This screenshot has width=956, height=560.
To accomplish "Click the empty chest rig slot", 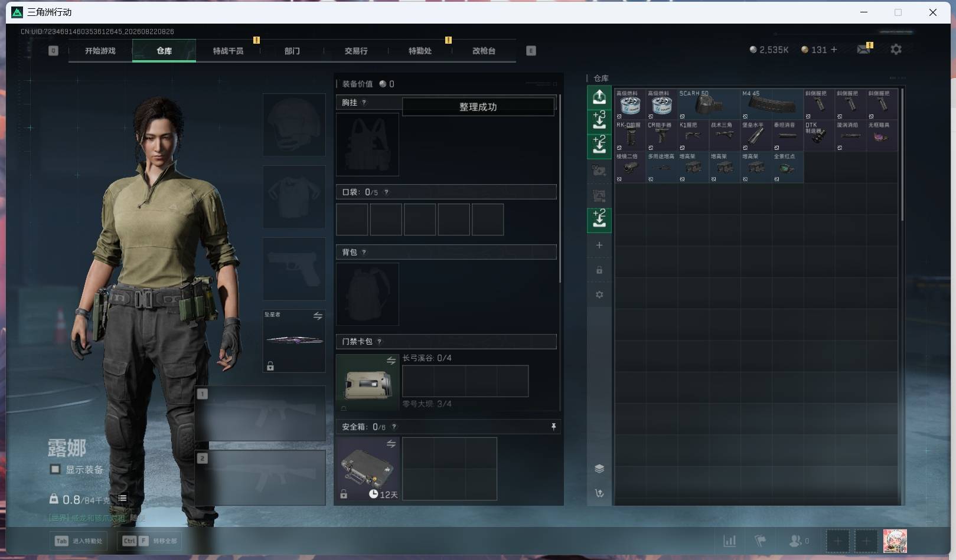I will click(367, 145).
